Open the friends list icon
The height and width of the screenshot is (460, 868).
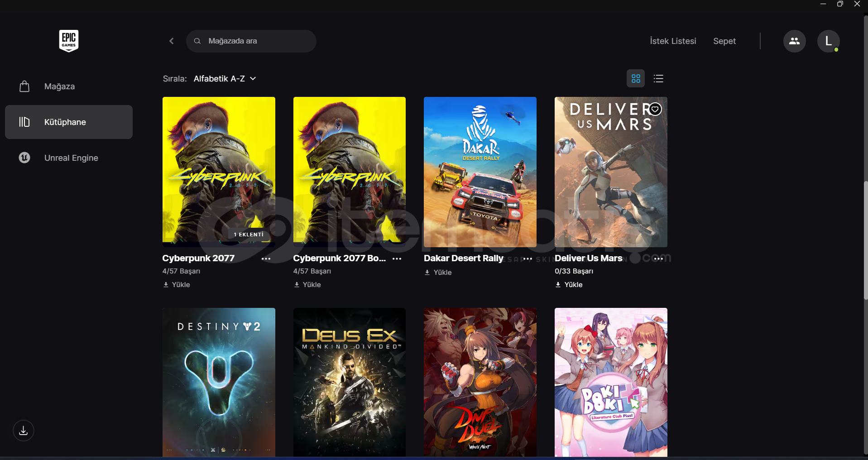794,41
